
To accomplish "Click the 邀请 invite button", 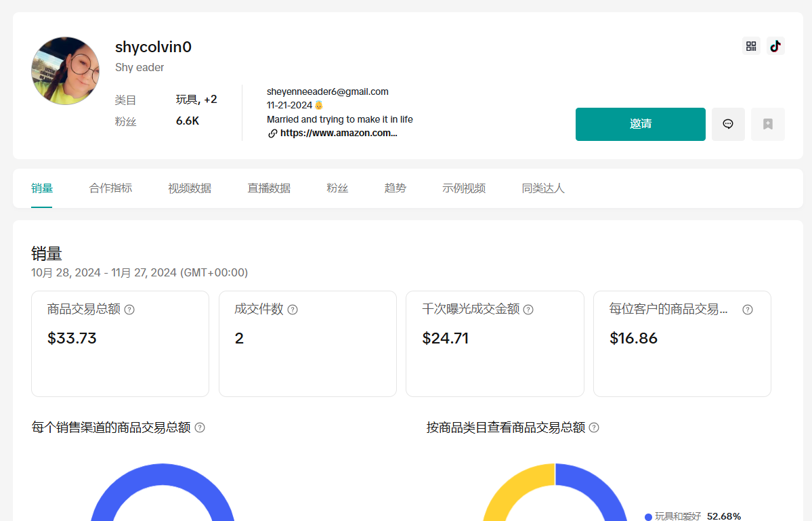I will (641, 124).
